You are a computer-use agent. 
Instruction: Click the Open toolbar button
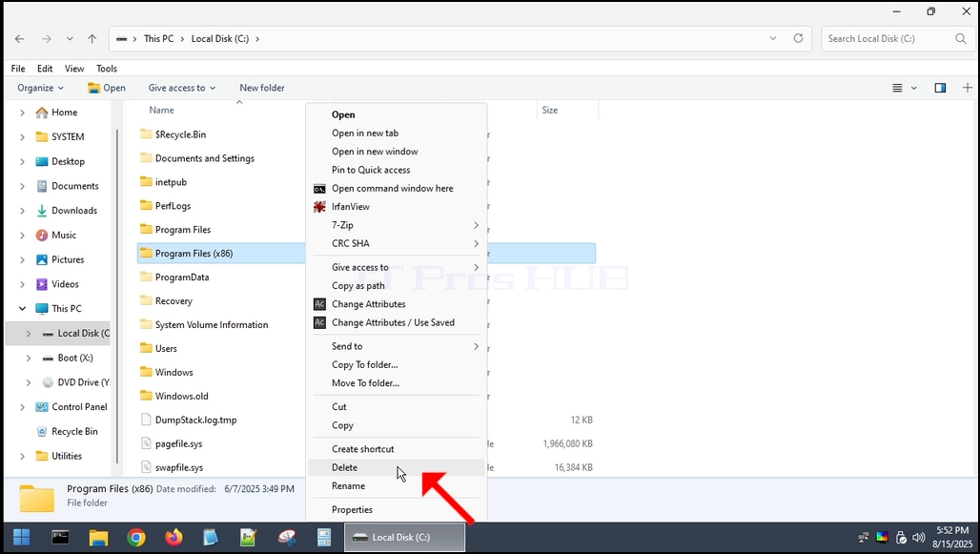point(107,88)
